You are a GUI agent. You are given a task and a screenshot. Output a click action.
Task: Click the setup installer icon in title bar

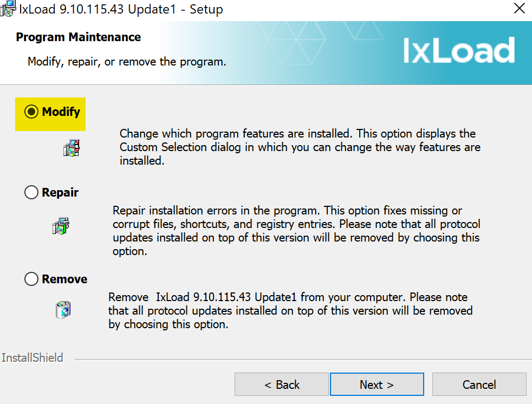click(x=8, y=9)
